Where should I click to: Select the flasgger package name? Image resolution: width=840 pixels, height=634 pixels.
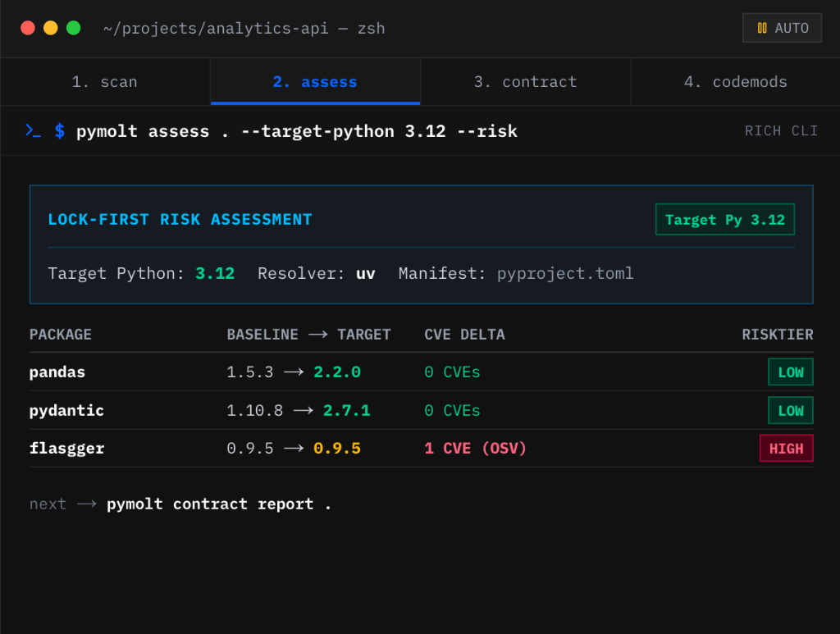coord(66,448)
